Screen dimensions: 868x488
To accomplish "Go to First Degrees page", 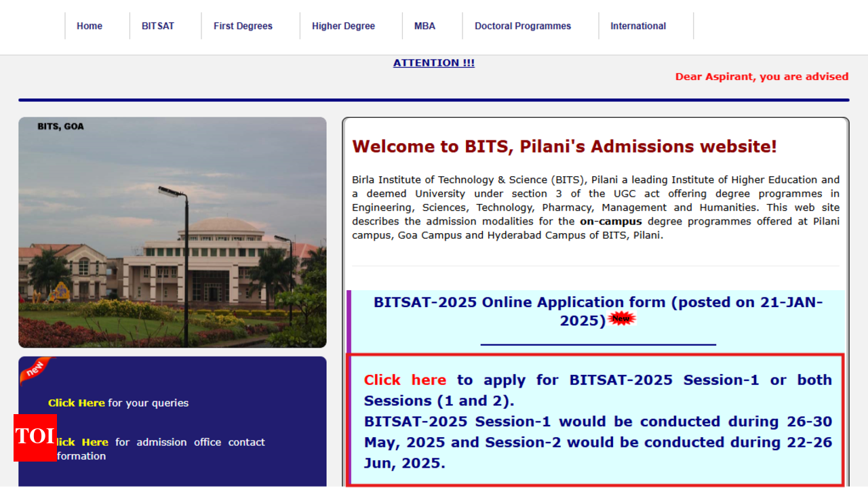I will pyautogui.click(x=243, y=26).
